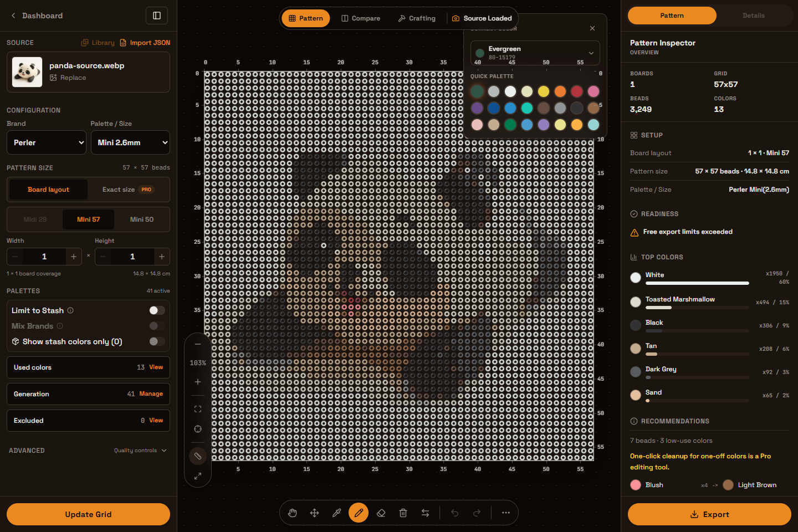Screen dimensions: 798x532
Task: Click the board width number field
Action: pos(44,257)
